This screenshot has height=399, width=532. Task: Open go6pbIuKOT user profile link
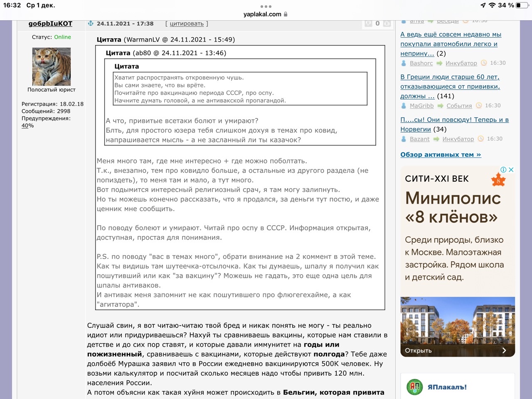coord(50,24)
